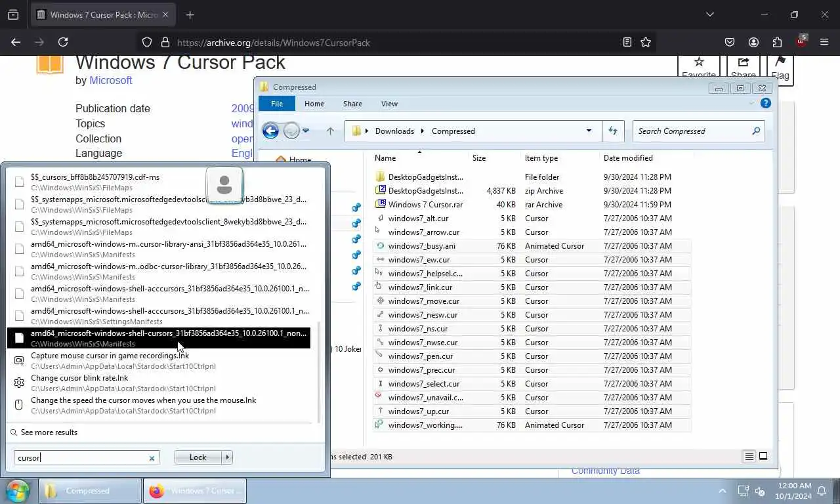This screenshot has width=840, height=504.
Task: Open the volume tray icon
Action: [x=761, y=491]
